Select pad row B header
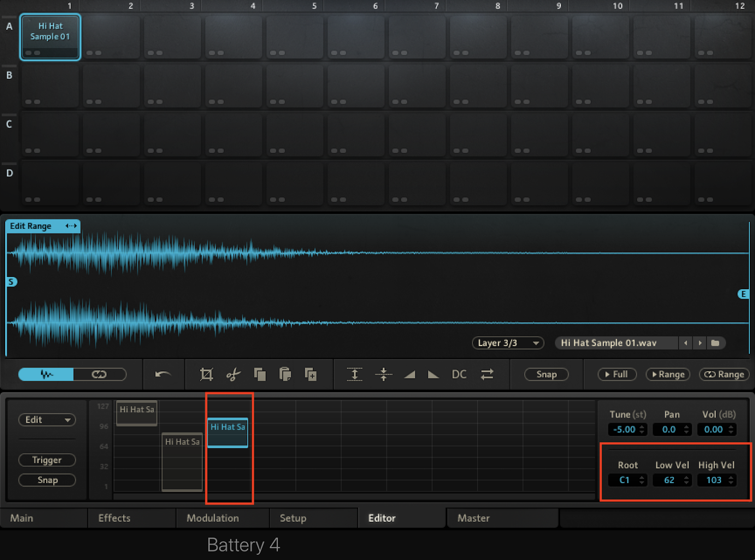The height and width of the screenshot is (560, 755). pyautogui.click(x=9, y=75)
